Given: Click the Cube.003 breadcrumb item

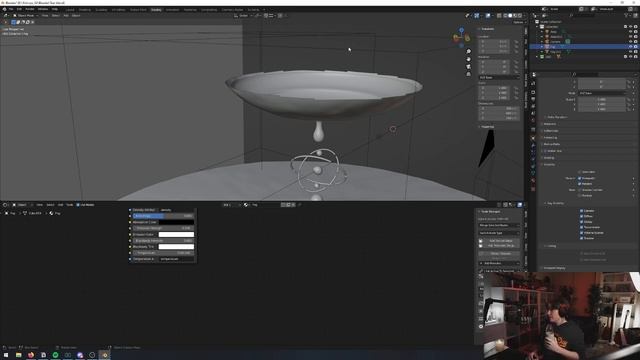Looking at the screenshot, I should click(x=32, y=213).
